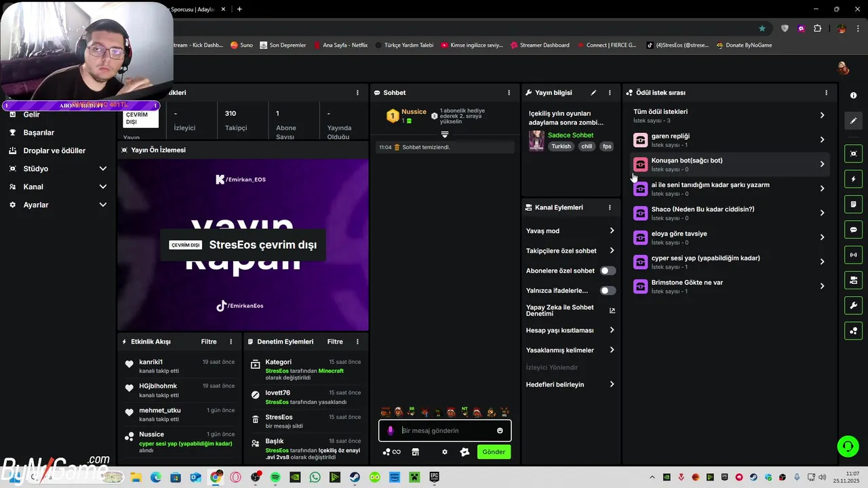
Task: Open Brimstone Gökte ne var reward
Action: (730, 286)
